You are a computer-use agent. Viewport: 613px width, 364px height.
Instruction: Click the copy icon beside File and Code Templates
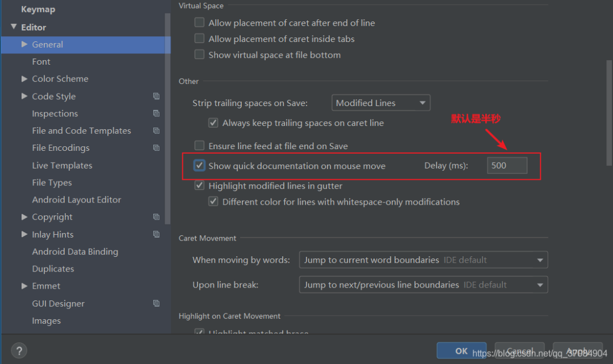[x=157, y=130]
